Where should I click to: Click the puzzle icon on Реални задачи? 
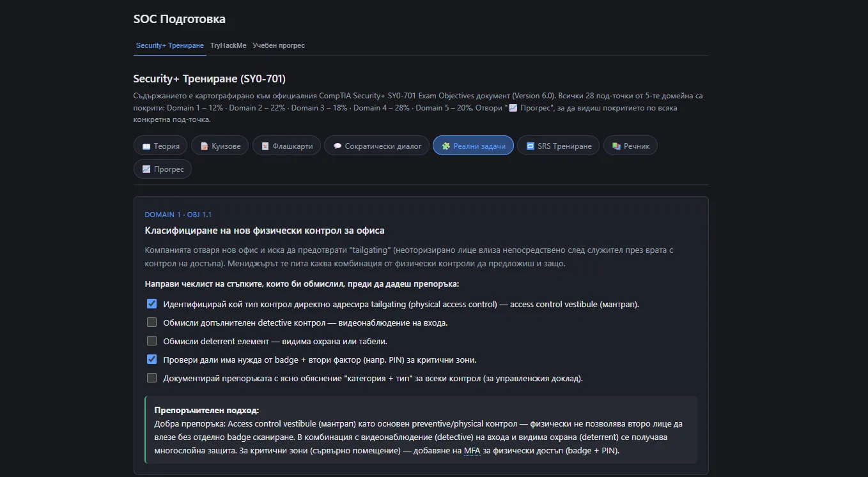click(446, 146)
